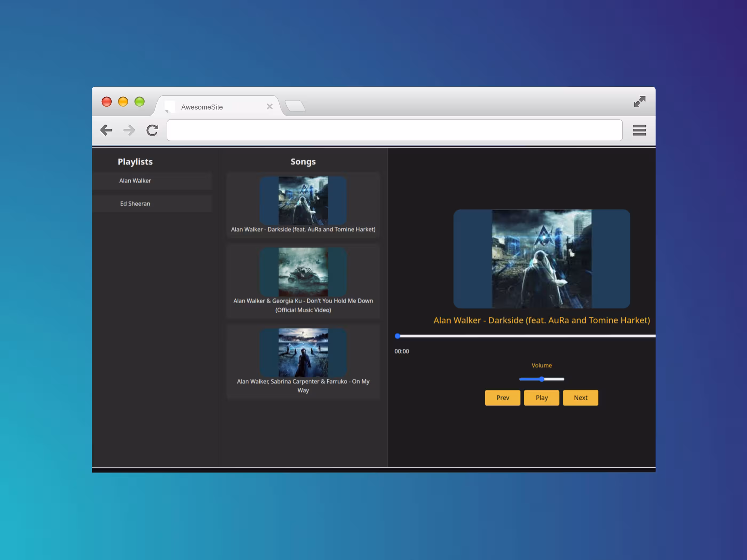Screen dimensions: 747x560
Task: Click the 00:00 elapsed time label
Action: click(402, 351)
